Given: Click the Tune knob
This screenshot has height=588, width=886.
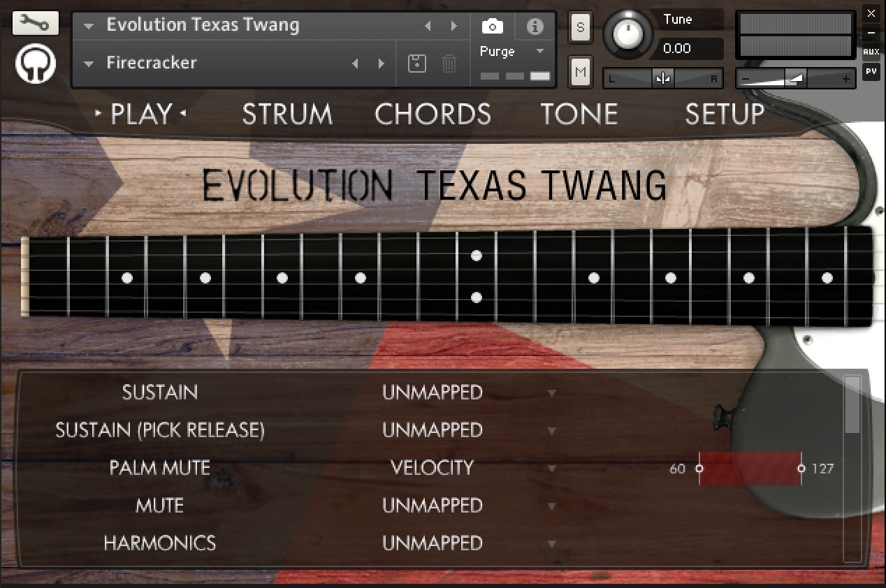Looking at the screenshot, I should 630,35.
